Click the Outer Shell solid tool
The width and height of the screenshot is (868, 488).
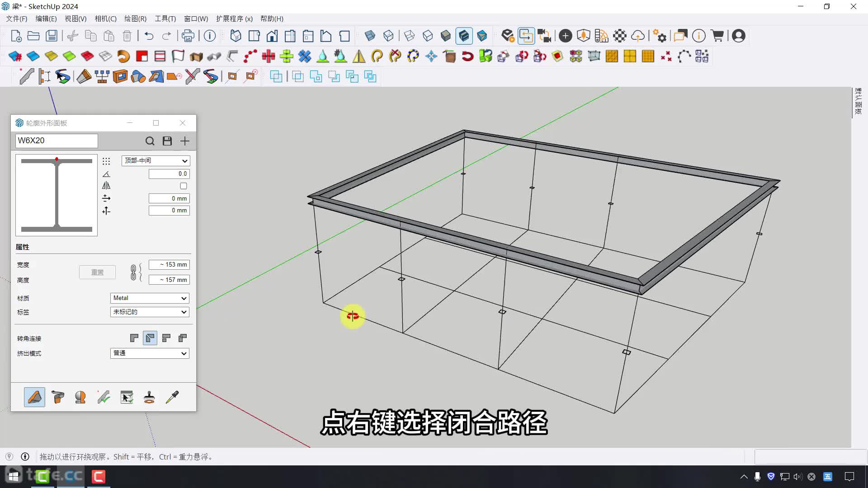pos(276,76)
